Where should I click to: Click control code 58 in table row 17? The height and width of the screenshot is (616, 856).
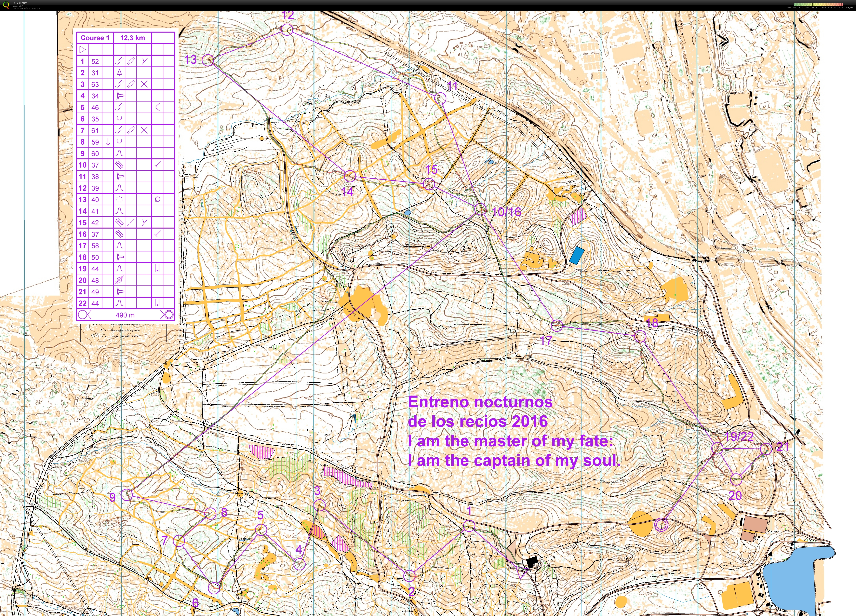pyautogui.click(x=95, y=246)
